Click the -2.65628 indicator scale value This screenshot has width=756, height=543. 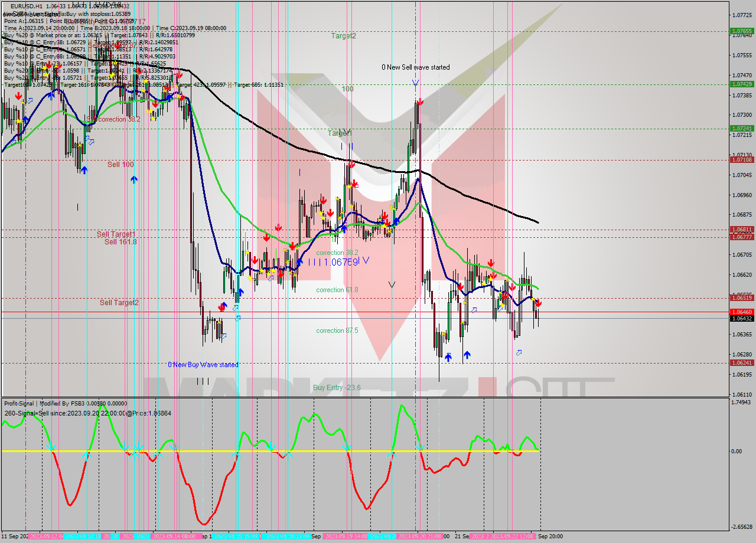click(x=741, y=527)
